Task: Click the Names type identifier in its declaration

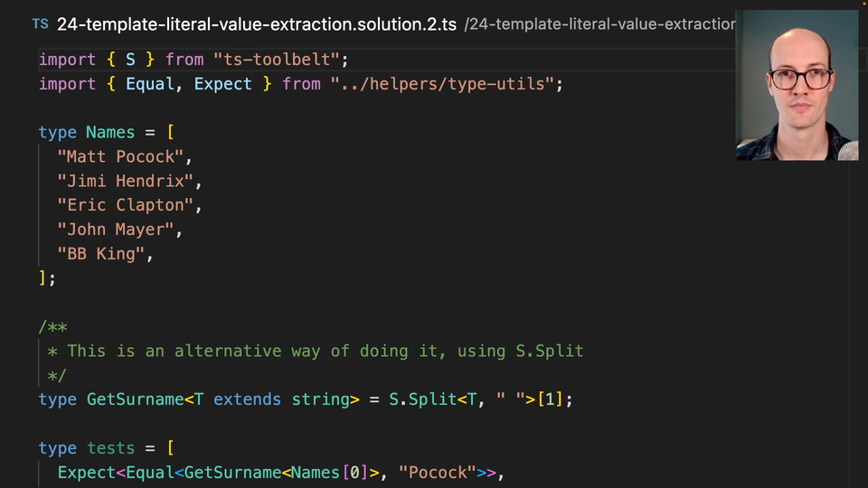Action: (x=110, y=133)
